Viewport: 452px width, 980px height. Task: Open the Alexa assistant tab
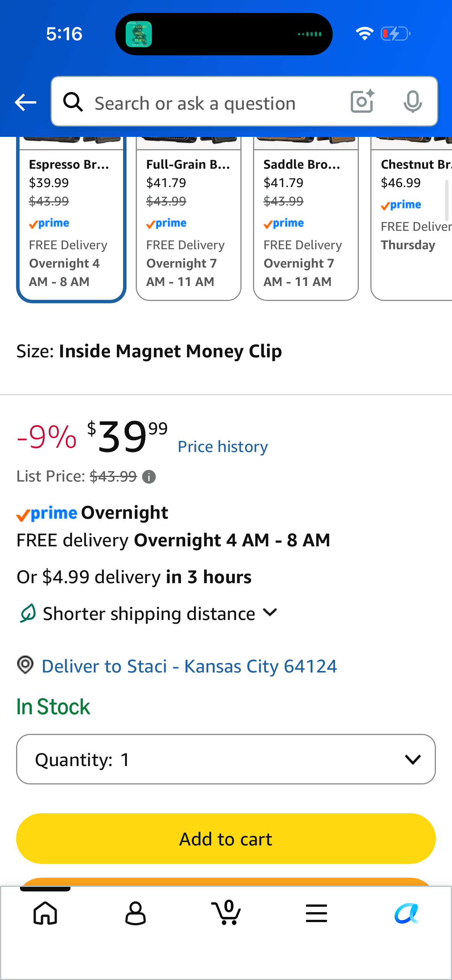pos(407,913)
